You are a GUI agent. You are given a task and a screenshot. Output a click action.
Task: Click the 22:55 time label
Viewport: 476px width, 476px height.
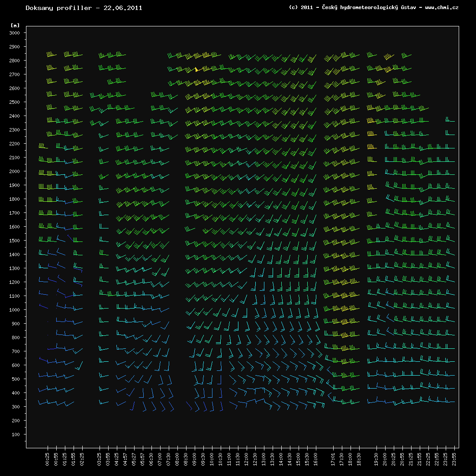click(437, 459)
